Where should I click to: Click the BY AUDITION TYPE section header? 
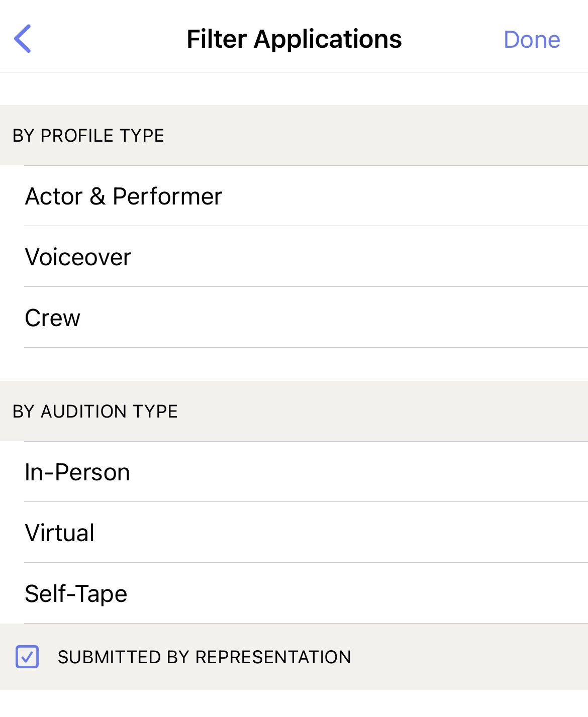click(x=95, y=412)
